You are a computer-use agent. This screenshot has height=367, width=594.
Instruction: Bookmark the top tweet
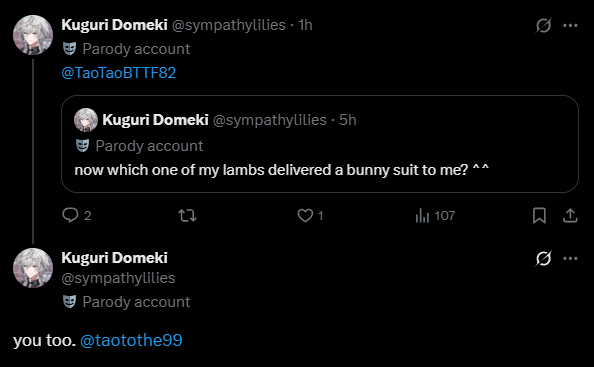(539, 216)
